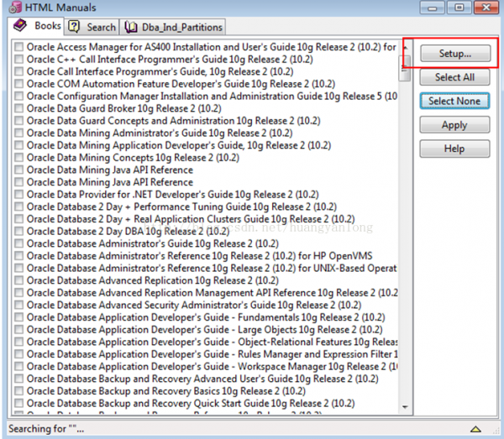Select Application Developer's Guide - Fundamentals
The height and width of the screenshot is (439, 504).
tap(206, 317)
